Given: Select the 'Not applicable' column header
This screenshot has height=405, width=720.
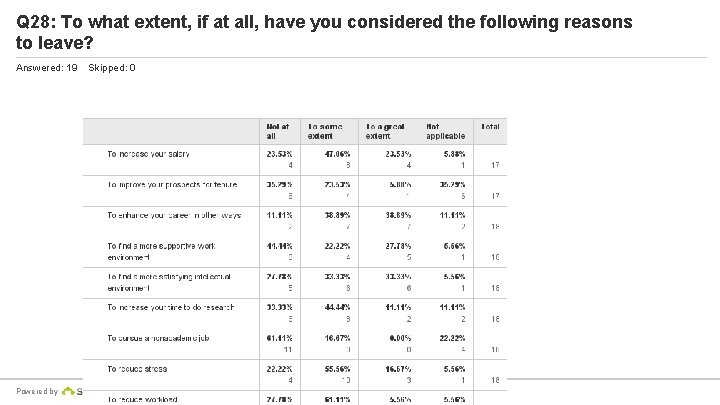Looking at the screenshot, I should click(x=445, y=131).
